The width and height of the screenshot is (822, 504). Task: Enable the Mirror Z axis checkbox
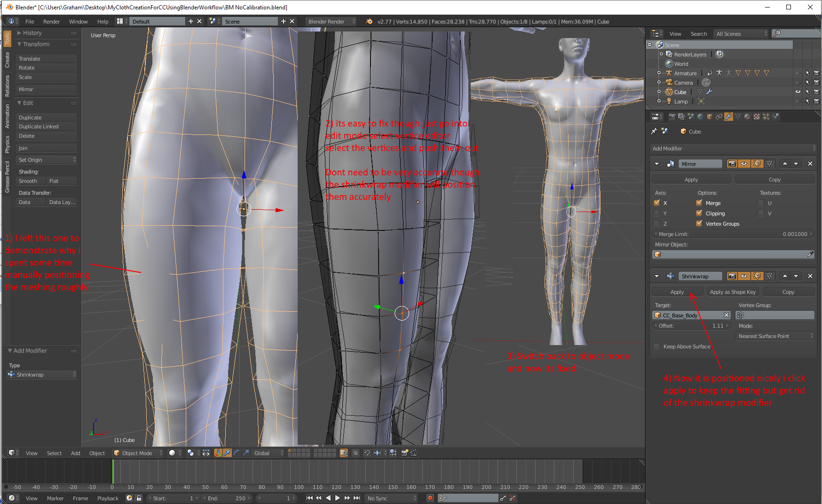(656, 223)
